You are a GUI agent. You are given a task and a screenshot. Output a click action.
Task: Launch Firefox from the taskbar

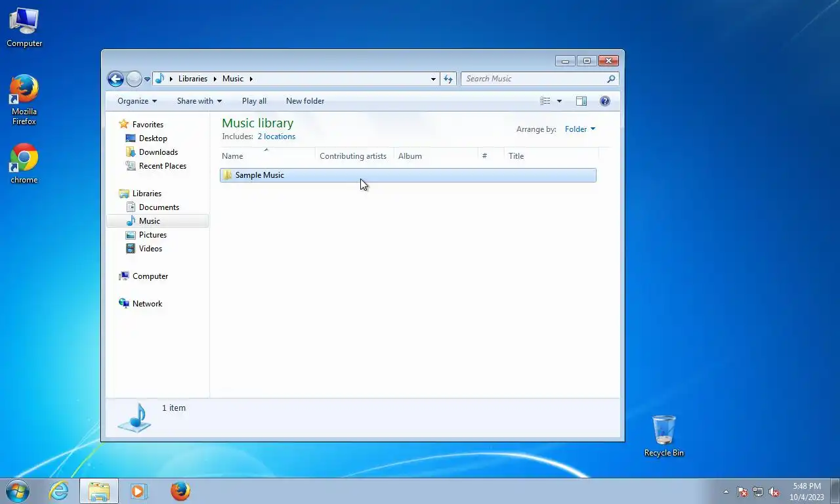pos(180,491)
